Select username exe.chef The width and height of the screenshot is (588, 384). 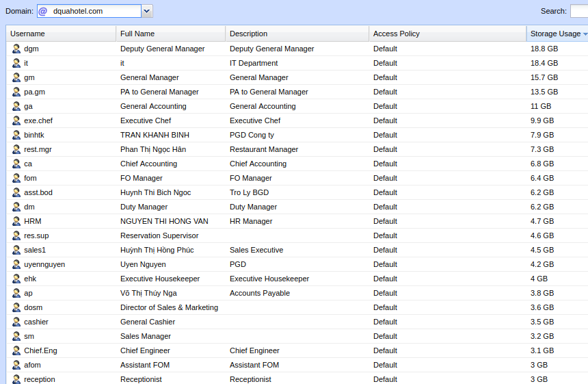38,120
